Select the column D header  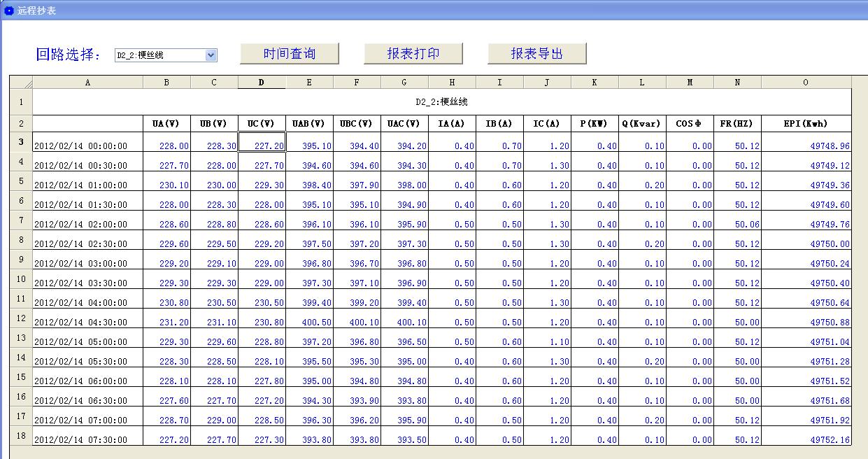tap(262, 83)
